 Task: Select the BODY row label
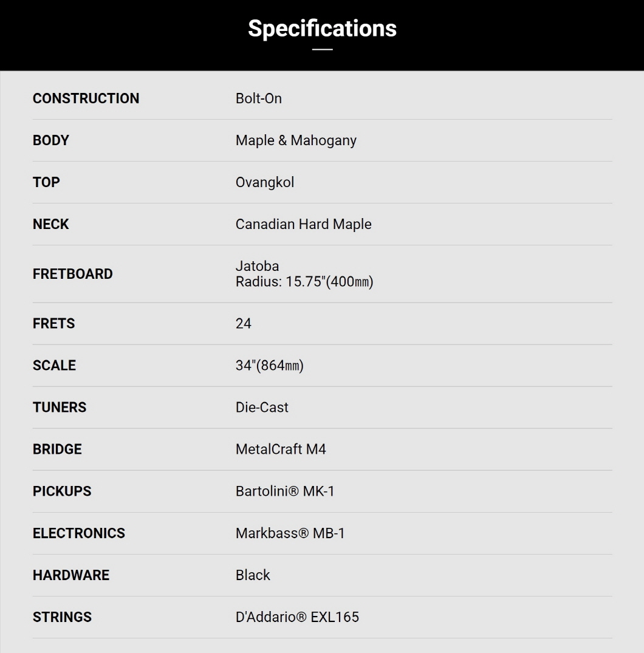click(x=51, y=140)
